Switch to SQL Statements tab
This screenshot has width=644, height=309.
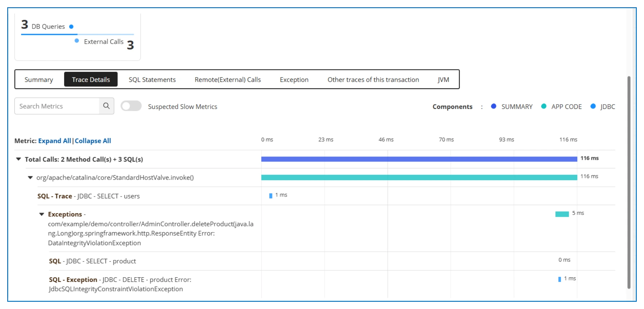152,80
